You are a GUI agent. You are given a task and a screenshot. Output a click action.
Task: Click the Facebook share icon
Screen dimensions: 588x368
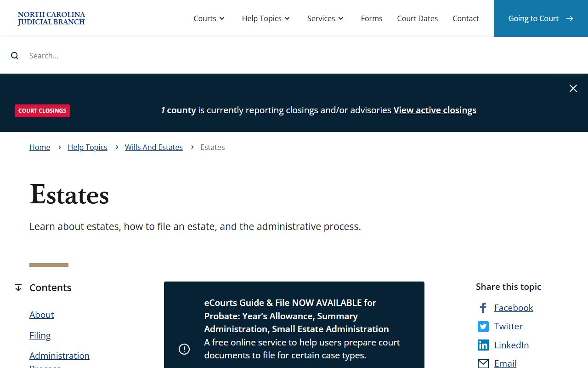pos(483,308)
